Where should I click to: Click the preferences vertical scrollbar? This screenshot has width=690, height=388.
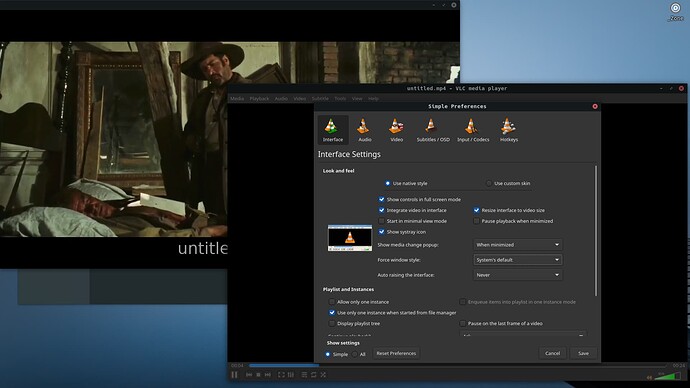[x=596, y=231]
